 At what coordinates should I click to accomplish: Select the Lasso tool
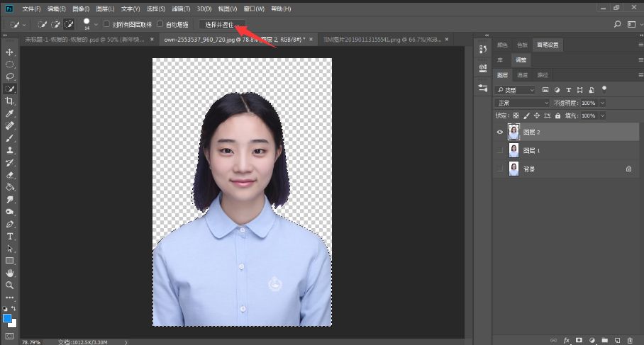pos(10,77)
